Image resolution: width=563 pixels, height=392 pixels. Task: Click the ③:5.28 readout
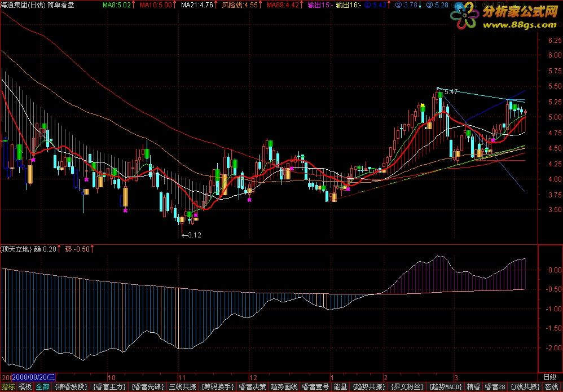[x=437, y=5]
